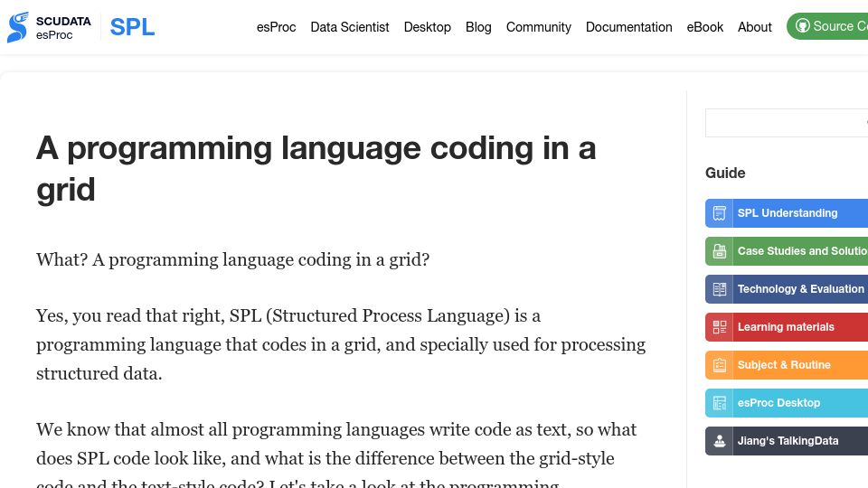Open the About menu item
868x488 pixels.
[754, 27]
